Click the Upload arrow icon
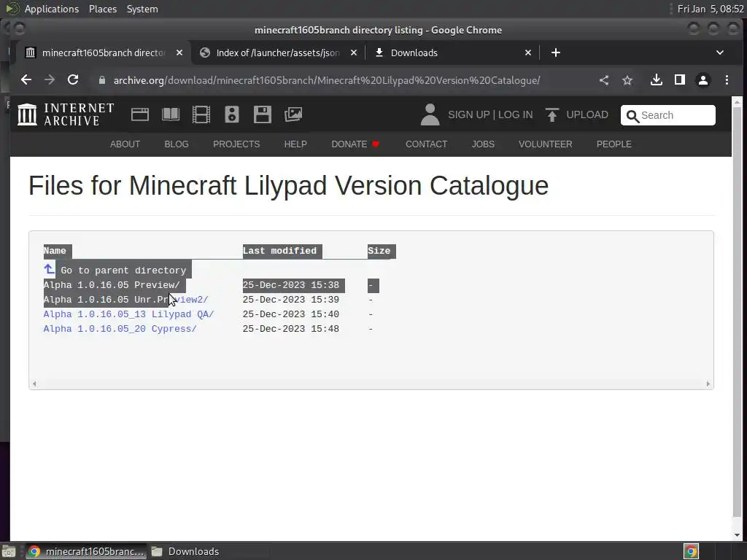This screenshot has height=560, width=747. pos(551,114)
